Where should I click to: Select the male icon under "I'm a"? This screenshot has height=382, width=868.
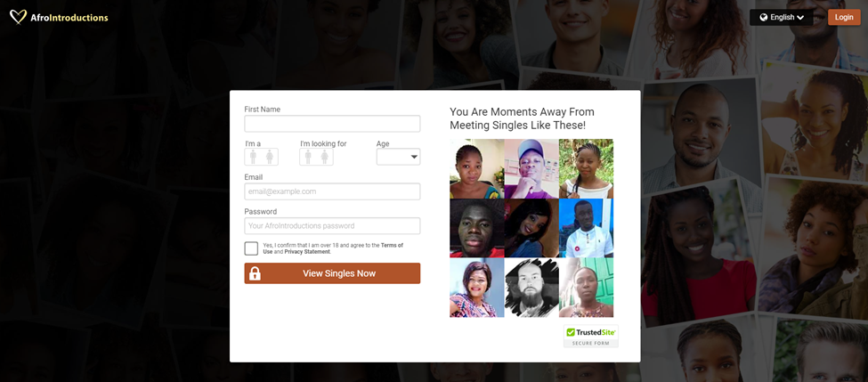pyautogui.click(x=253, y=157)
